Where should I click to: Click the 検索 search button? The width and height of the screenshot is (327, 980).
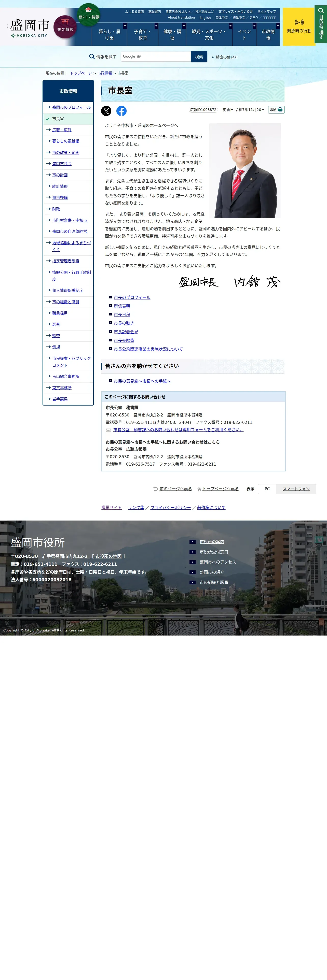(x=199, y=57)
